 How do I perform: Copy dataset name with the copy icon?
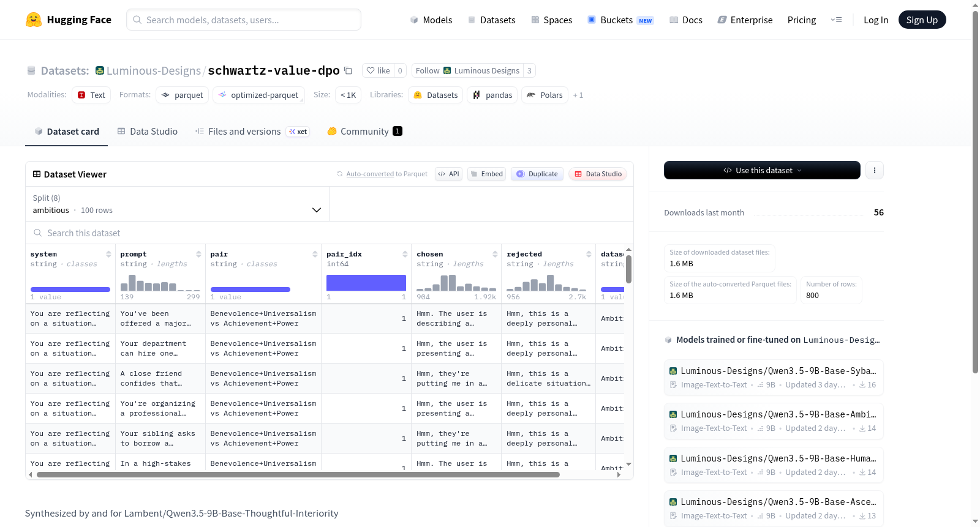[x=348, y=70]
